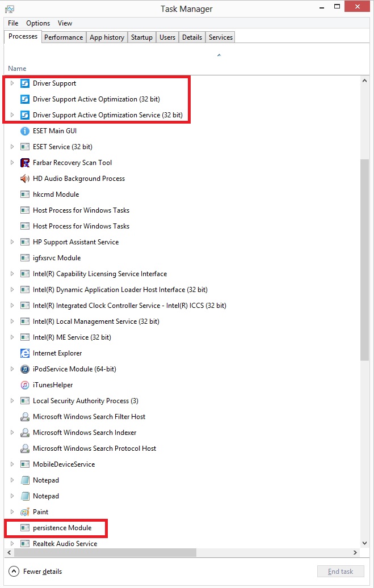This screenshot has height=588, width=374.
Task: Click the HD Audio Background Process speaker icon
Action: click(x=25, y=179)
